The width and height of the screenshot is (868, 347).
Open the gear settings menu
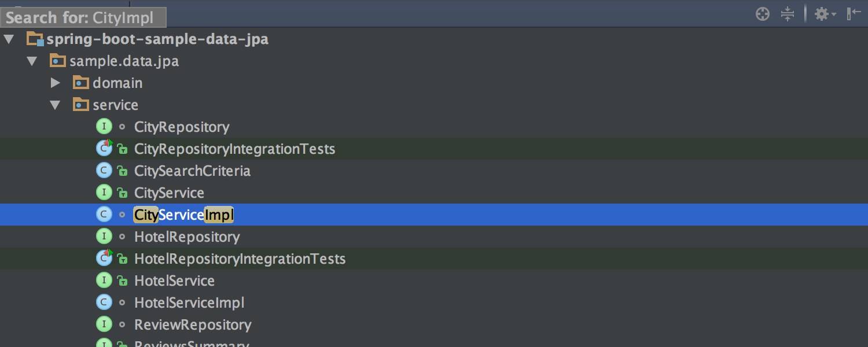tap(825, 14)
